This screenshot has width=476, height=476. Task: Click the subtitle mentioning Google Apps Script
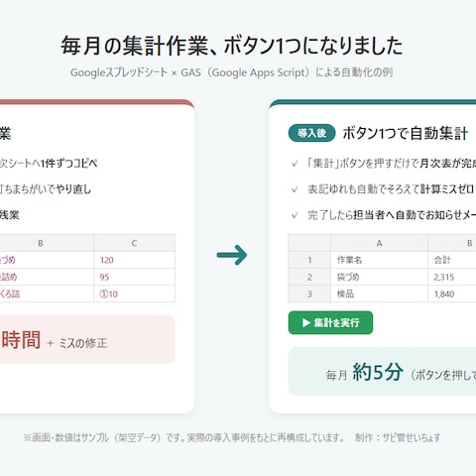click(x=232, y=72)
